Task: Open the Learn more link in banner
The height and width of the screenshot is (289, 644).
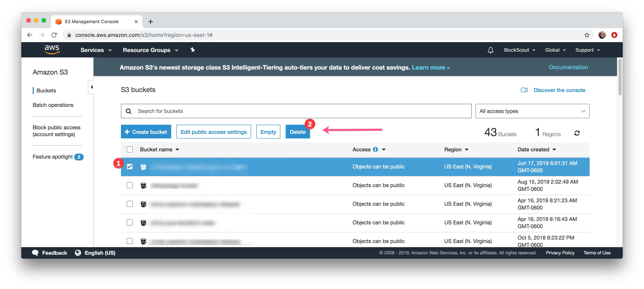Action: pos(431,68)
